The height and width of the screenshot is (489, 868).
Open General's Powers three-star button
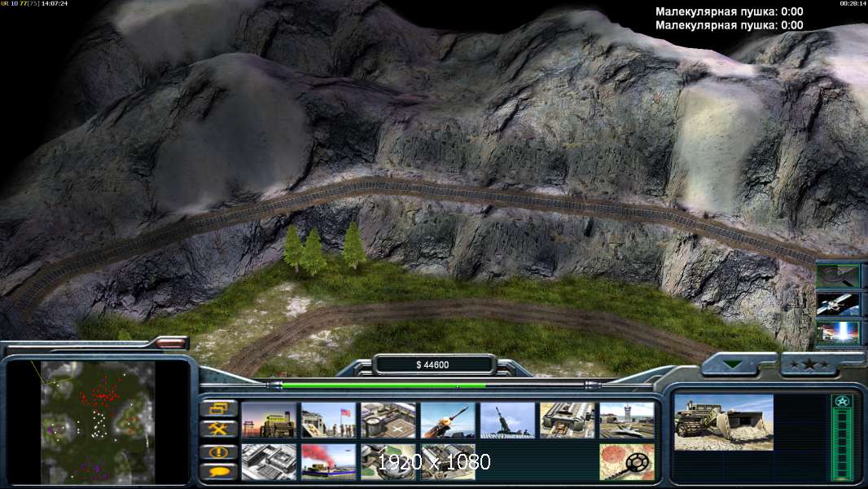tap(809, 365)
